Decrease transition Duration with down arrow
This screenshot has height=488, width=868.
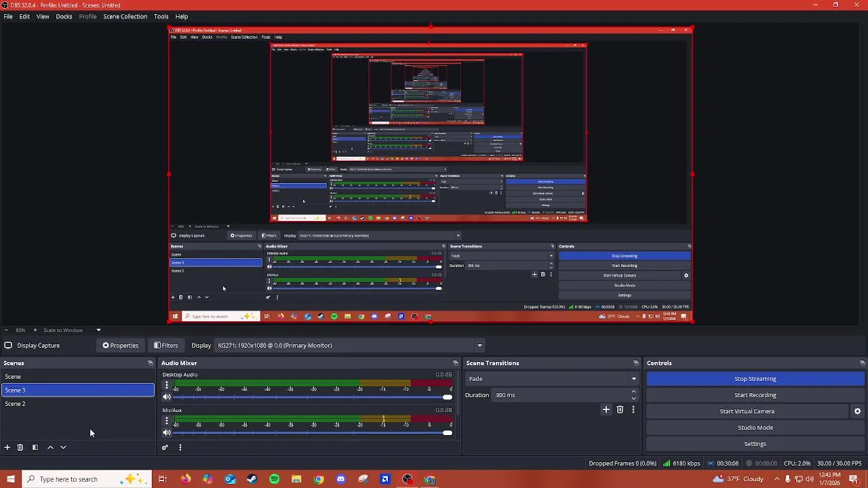(634, 398)
